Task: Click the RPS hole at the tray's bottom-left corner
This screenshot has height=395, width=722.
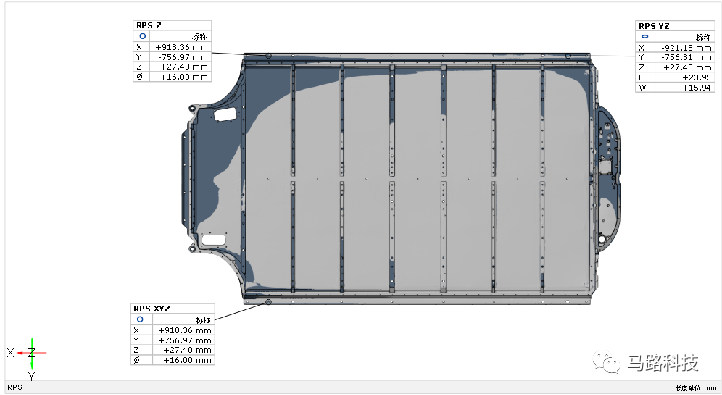Action: tap(268, 302)
